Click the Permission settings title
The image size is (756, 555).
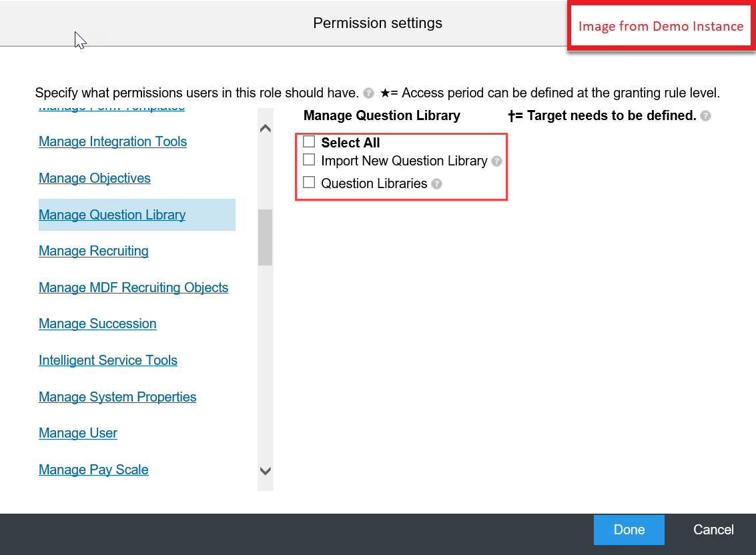point(378,23)
